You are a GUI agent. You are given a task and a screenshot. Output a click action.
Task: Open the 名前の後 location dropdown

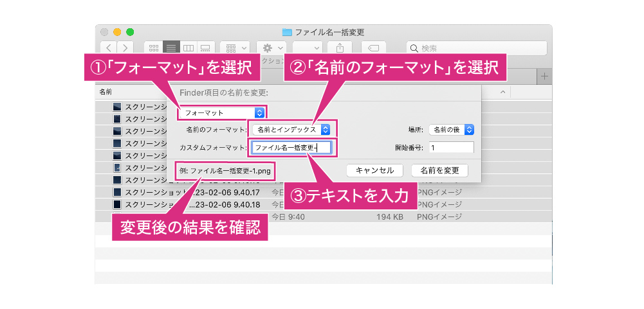pyautogui.click(x=452, y=130)
